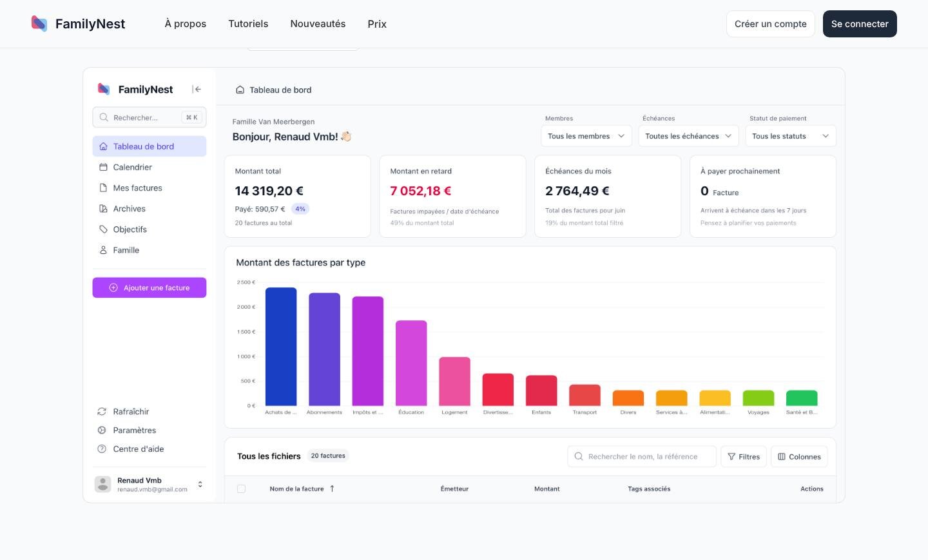
Task: Click the Émetteur column header
Action: point(454,488)
